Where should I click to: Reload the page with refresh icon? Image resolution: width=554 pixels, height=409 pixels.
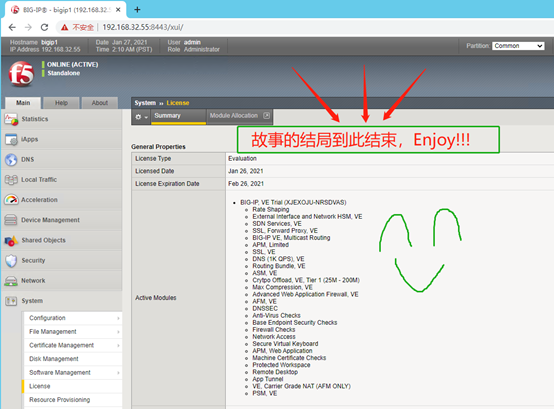(x=45, y=27)
